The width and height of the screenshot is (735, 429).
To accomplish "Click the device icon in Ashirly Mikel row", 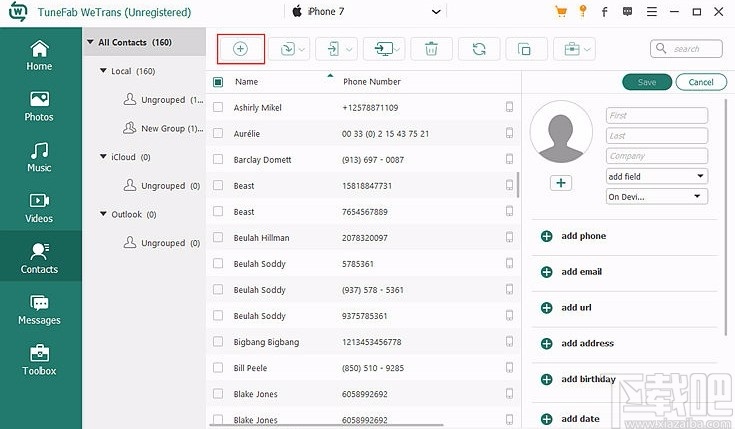I will 510,107.
